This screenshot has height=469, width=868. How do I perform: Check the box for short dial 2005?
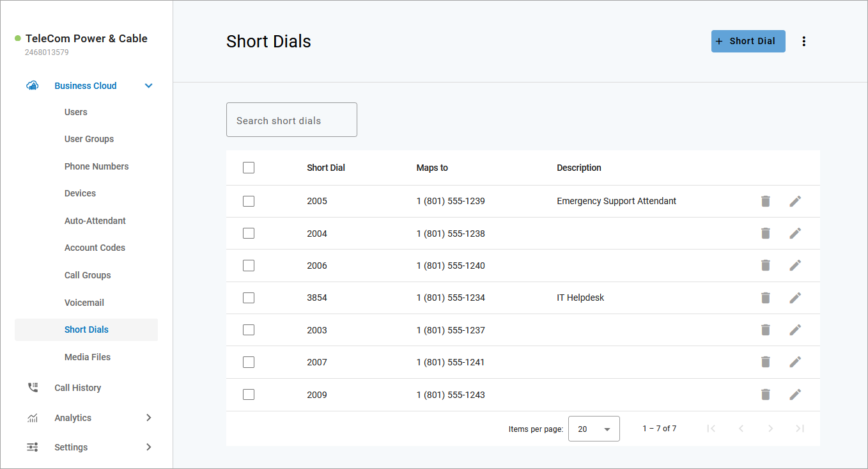point(249,201)
